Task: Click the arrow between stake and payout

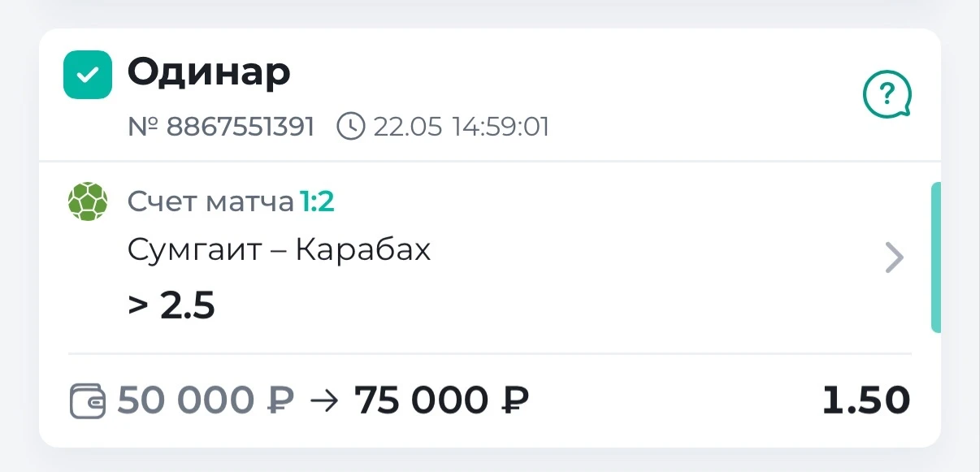Action: [x=324, y=401]
